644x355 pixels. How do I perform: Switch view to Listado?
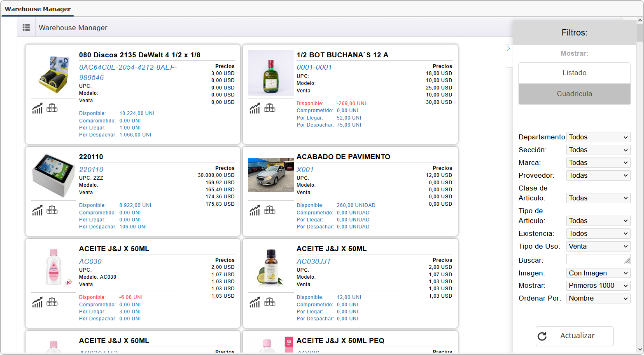[574, 73]
